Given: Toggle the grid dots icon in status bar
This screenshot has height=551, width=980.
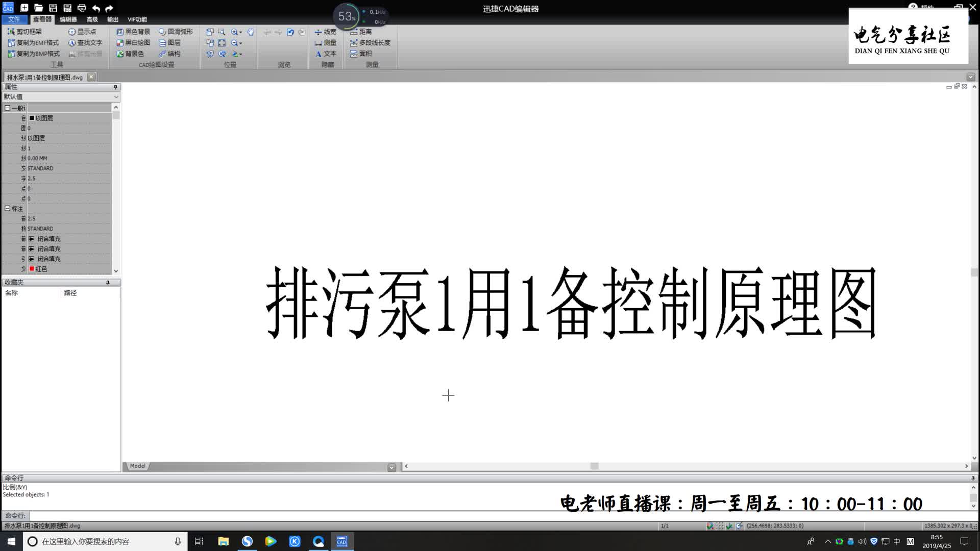Looking at the screenshot, I should point(719,526).
